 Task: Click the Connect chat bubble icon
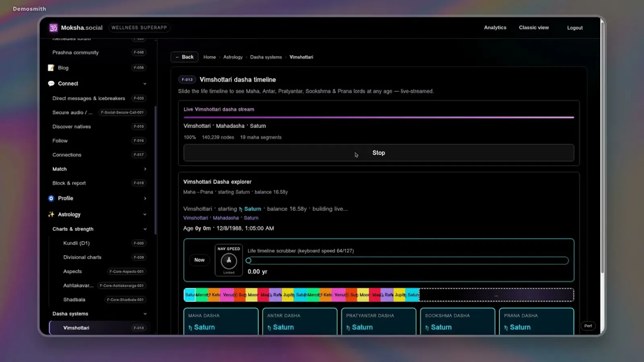(x=51, y=84)
